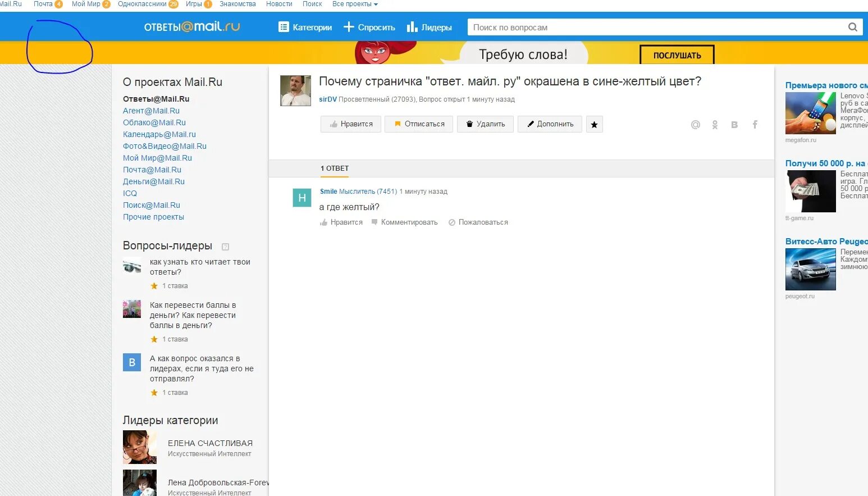Viewport: 868px width, 496px height.
Task: Open Smile user profile link
Action: [328, 192]
